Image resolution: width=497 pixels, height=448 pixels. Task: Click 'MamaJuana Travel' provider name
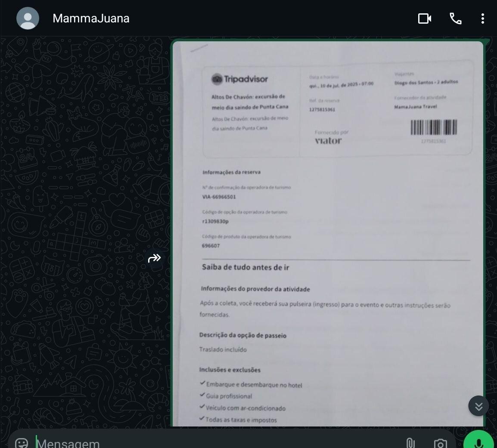pyautogui.click(x=416, y=107)
